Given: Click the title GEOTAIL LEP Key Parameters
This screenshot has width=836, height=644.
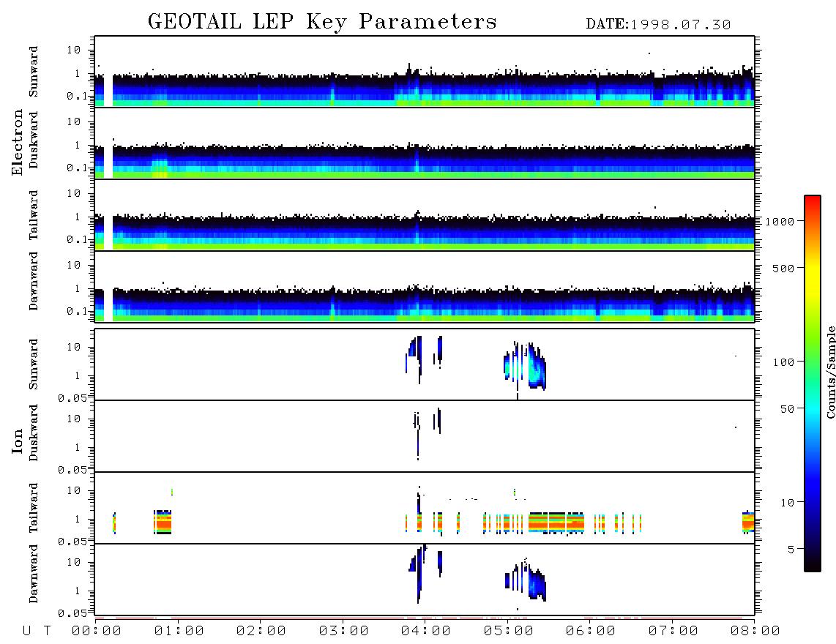Looking at the screenshot, I should (322, 22).
